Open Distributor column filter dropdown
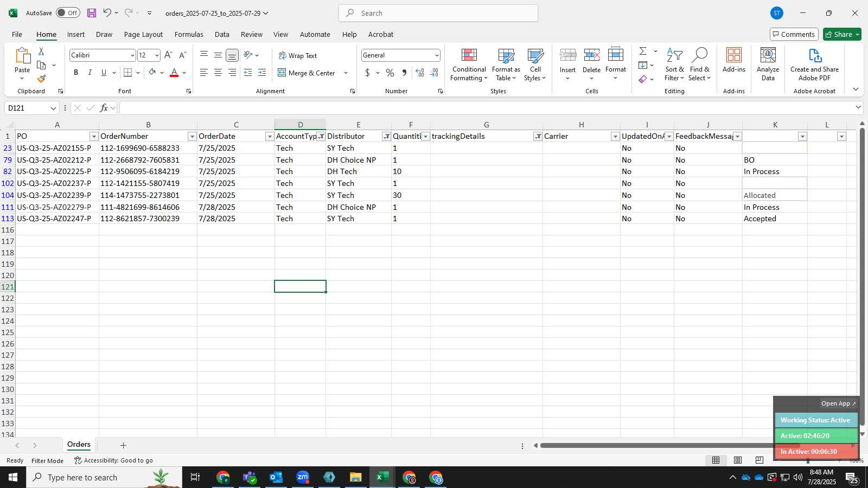 386,137
